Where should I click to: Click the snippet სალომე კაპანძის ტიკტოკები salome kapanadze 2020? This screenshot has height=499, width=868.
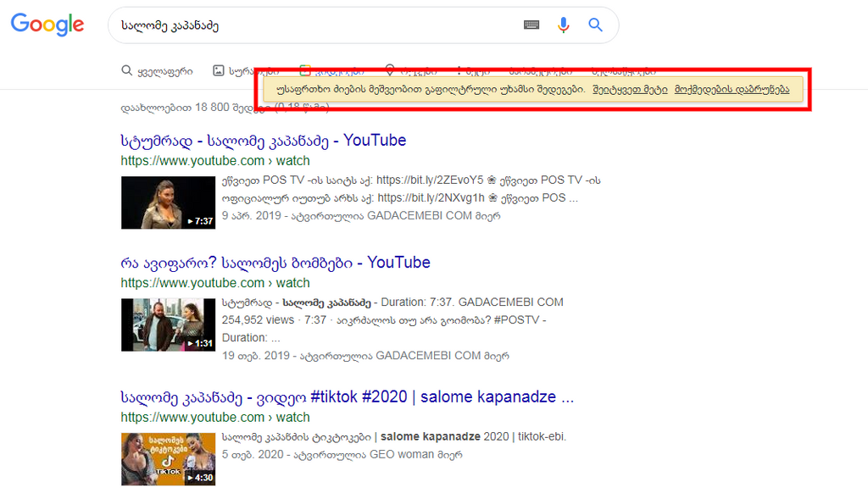click(x=394, y=437)
